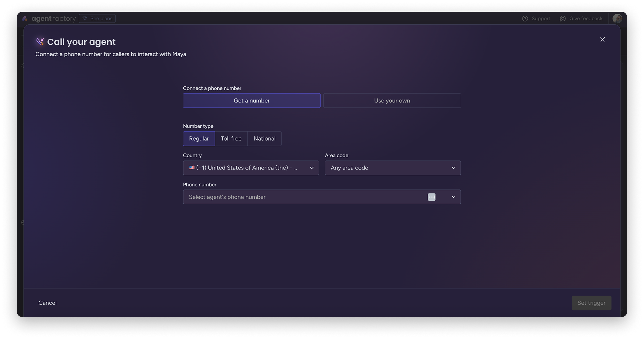Image resolution: width=644 pixels, height=339 pixels.
Task: Click the Select agent's phone number field
Action: point(322,197)
